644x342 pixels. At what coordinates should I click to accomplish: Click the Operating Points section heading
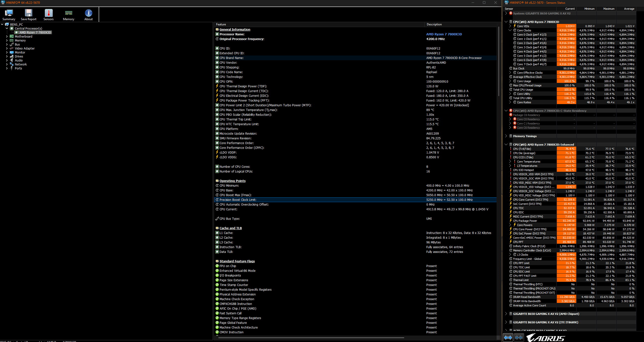[233, 181]
